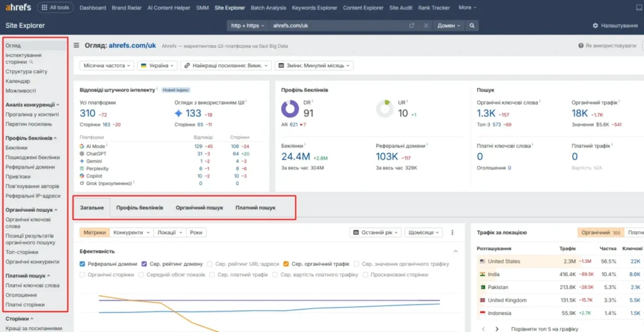Viewport: 644px width, 332px height.
Task: Uncheck Сер. рейтинг домену checkbox
Action: [x=144, y=264]
